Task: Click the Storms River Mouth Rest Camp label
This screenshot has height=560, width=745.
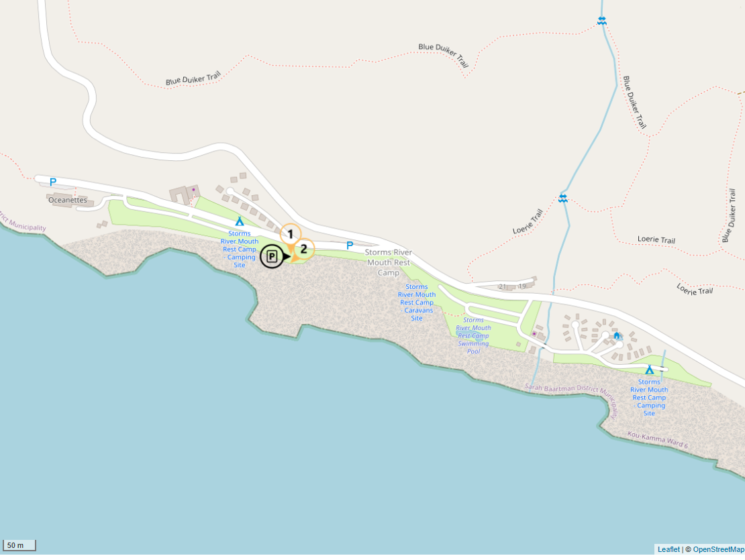Action: point(389,262)
